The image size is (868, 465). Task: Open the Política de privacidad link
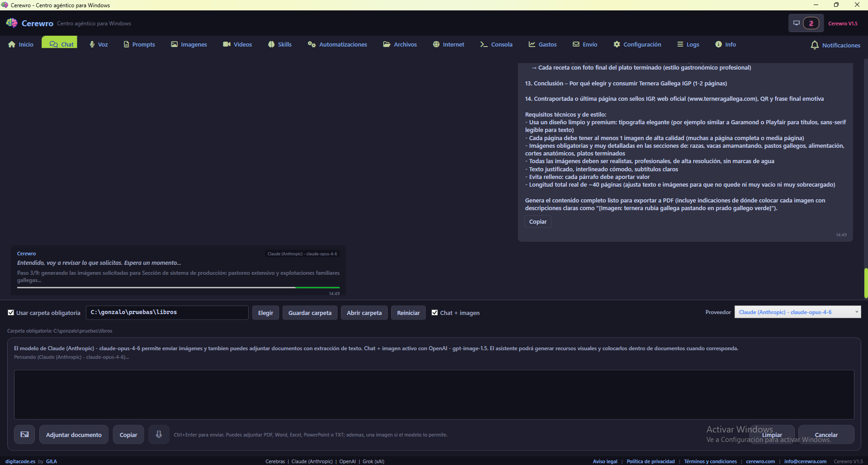point(650,461)
